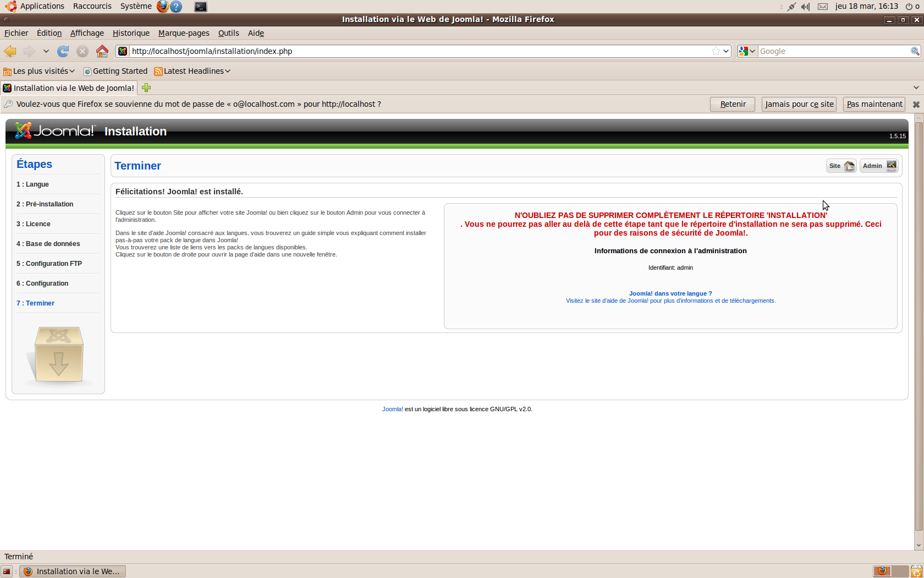Go to the Firefox home page
Screen dimensions: 924x578
point(102,51)
